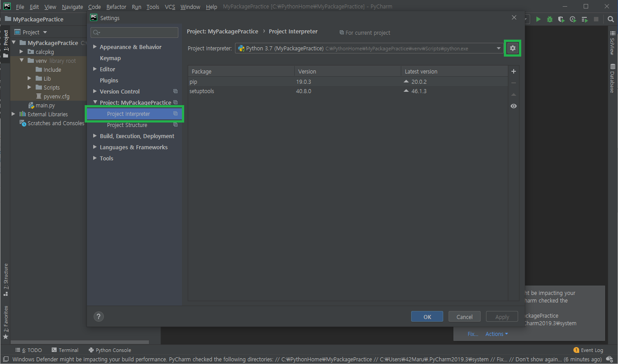
Task: Click the Profile run icon
Action: coord(573,19)
